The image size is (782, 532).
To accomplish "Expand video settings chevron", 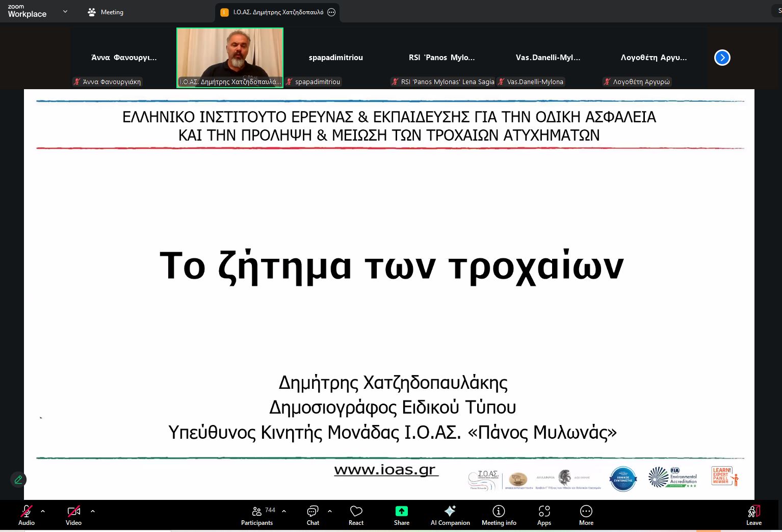I will tap(92, 511).
